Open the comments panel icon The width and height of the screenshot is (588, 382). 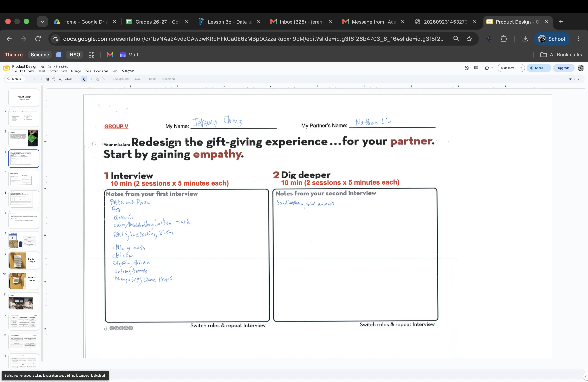coord(476,68)
